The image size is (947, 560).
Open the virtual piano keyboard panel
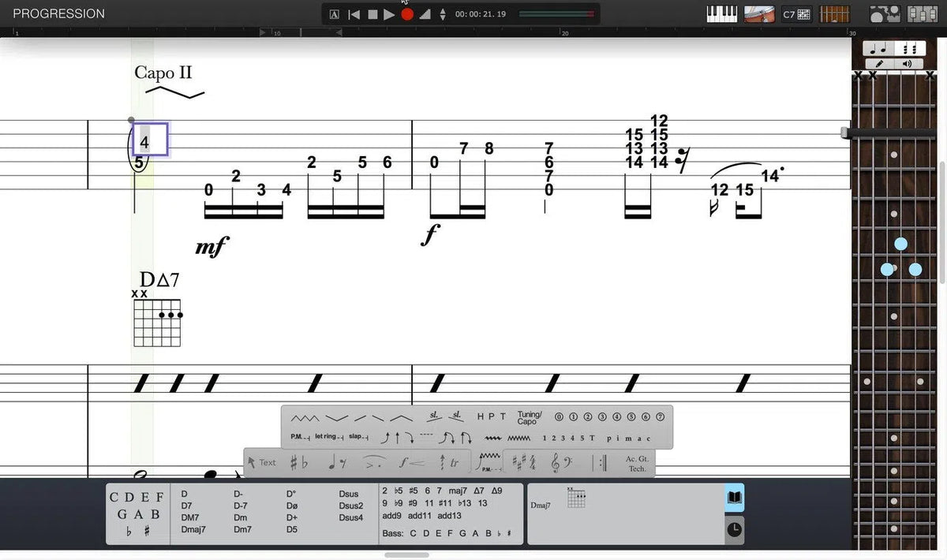[x=721, y=13]
